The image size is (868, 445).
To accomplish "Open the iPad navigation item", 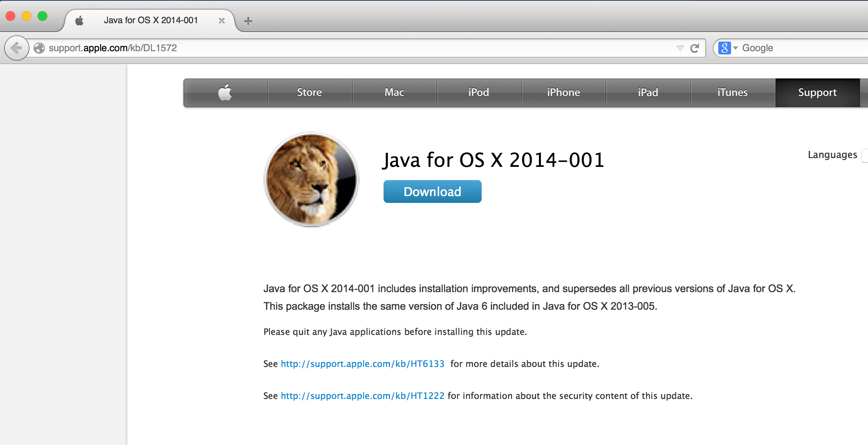I will point(648,92).
